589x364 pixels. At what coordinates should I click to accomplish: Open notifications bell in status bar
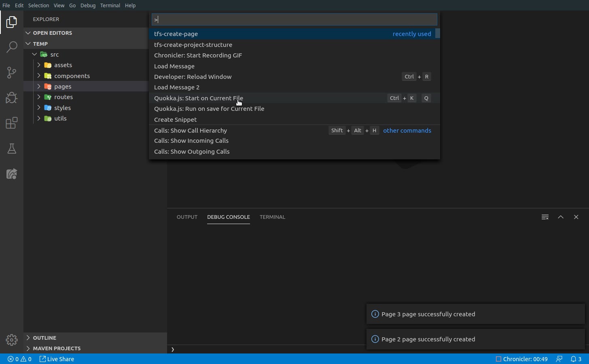576,359
